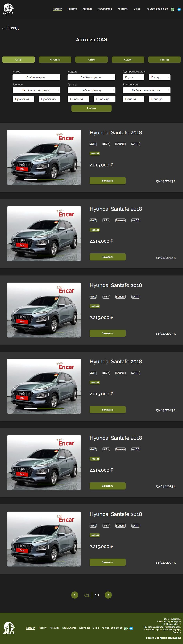Click the Армата logo in header
The image size is (183, 644).
(8, 9)
